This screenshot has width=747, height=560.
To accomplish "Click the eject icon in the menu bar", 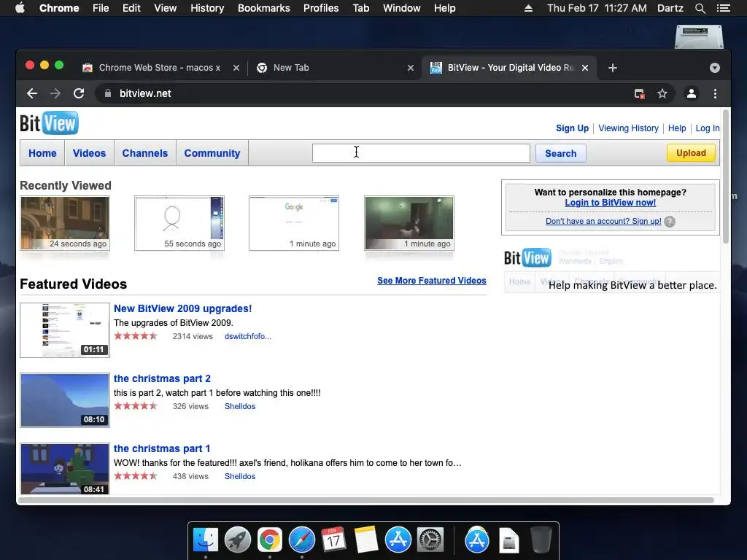I will [528, 8].
